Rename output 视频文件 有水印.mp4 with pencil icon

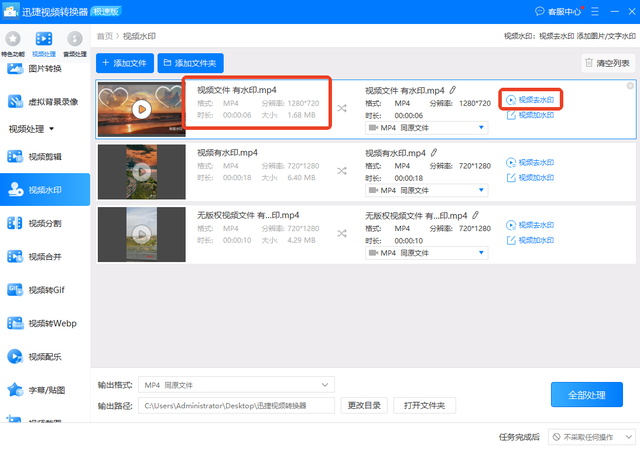(453, 90)
